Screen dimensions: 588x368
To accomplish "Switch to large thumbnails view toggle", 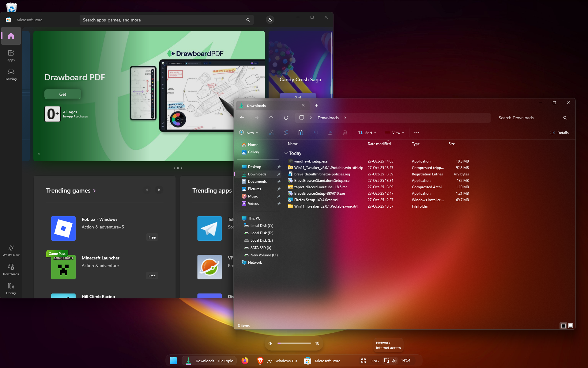I will pyautogui.click(x=571, y=326).
